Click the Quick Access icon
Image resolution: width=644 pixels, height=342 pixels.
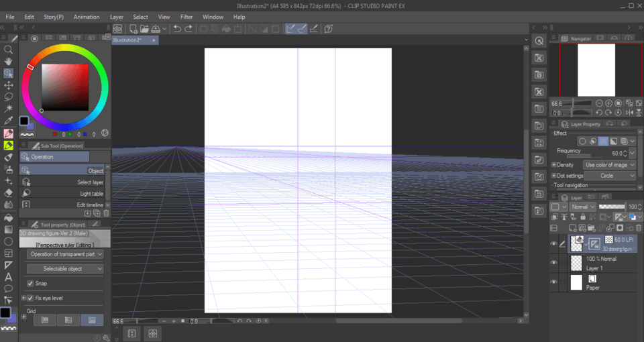click(539, 41)
